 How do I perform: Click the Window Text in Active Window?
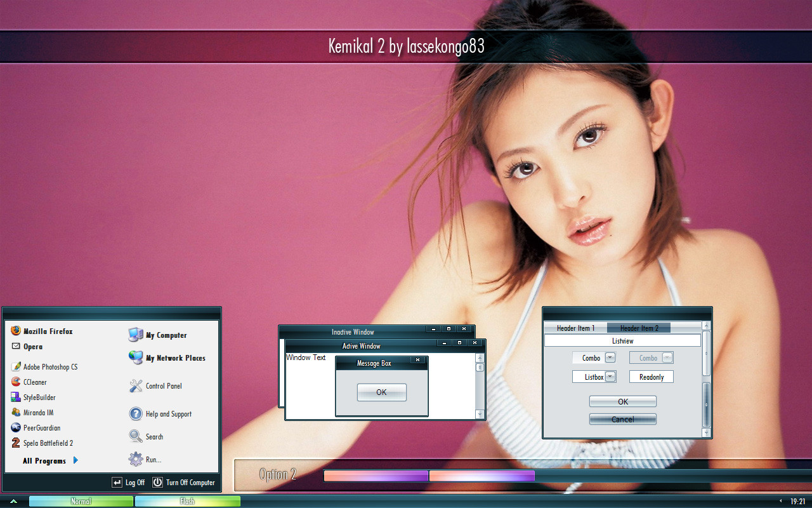pos(306,358)
